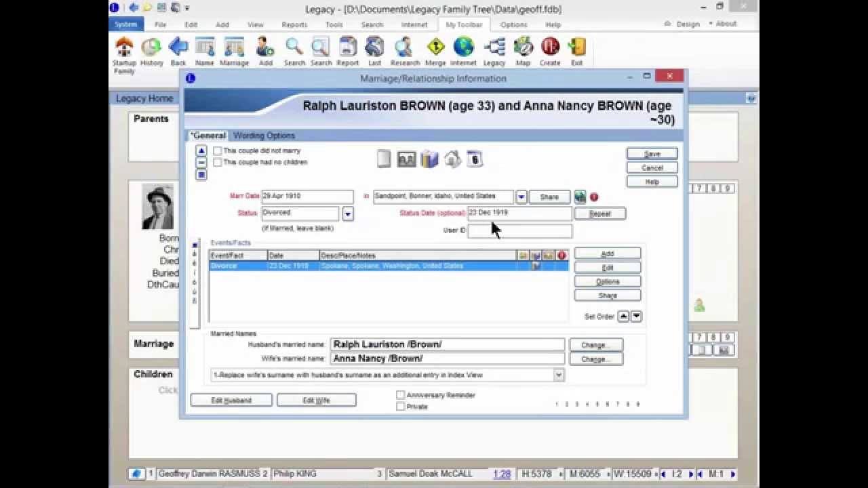Open the marriage sources books icon
This screenshot has height=488, width=868.
pyautogui.click(x=429, y=159)
